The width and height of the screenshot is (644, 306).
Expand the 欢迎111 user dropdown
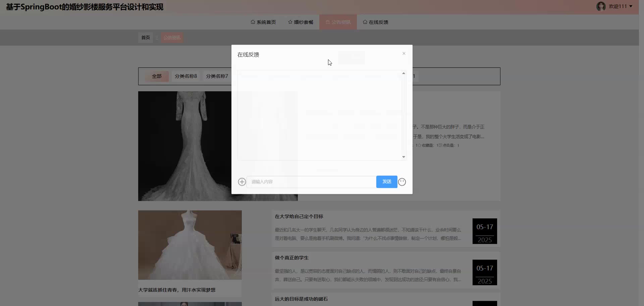(621, 6)
